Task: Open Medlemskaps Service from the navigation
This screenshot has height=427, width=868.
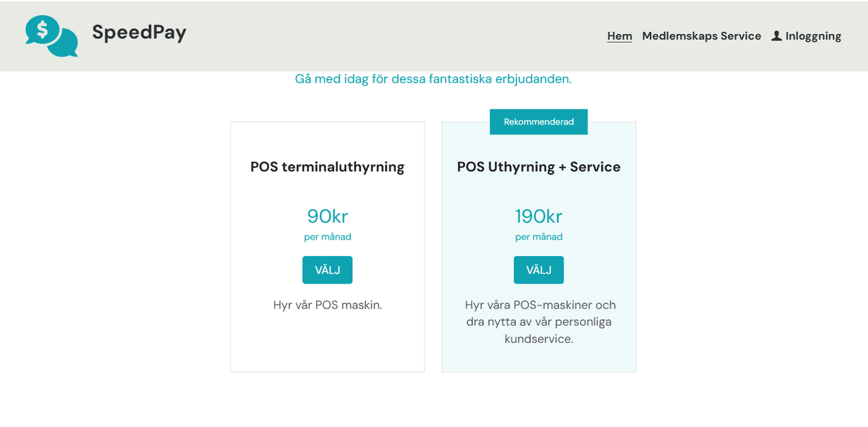Action: [702, 35]
